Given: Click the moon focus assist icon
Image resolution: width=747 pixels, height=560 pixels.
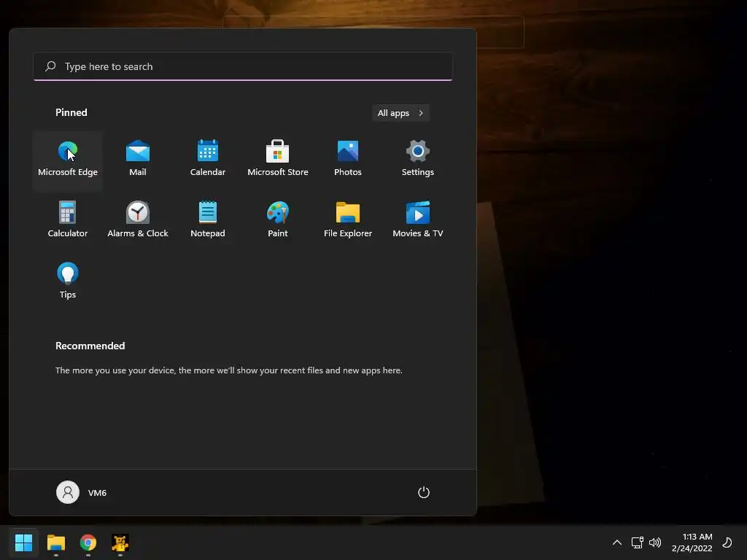Looking at the screenshot, I should coord(727,542).
